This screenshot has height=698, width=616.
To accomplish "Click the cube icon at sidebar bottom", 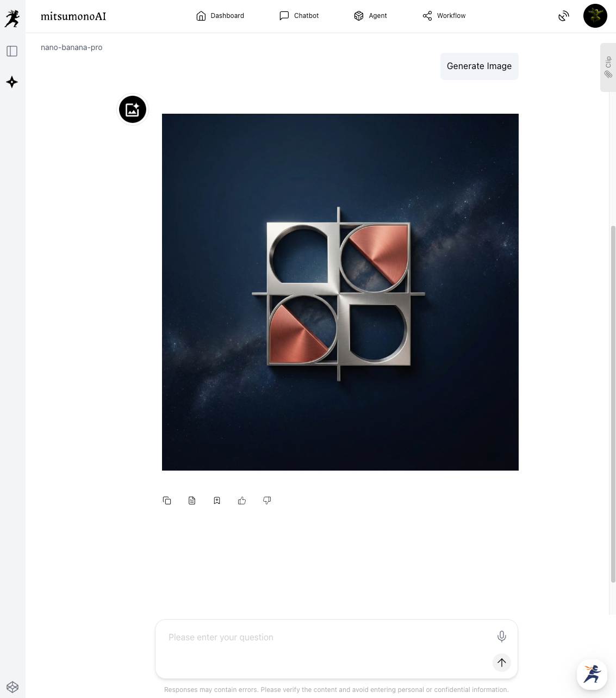I will [13, 687].
